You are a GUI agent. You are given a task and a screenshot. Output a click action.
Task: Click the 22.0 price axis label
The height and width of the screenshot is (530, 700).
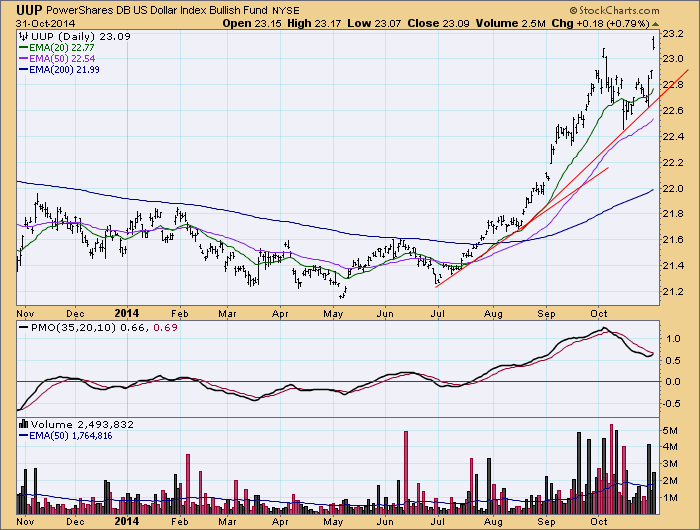(x=673, y=188)
